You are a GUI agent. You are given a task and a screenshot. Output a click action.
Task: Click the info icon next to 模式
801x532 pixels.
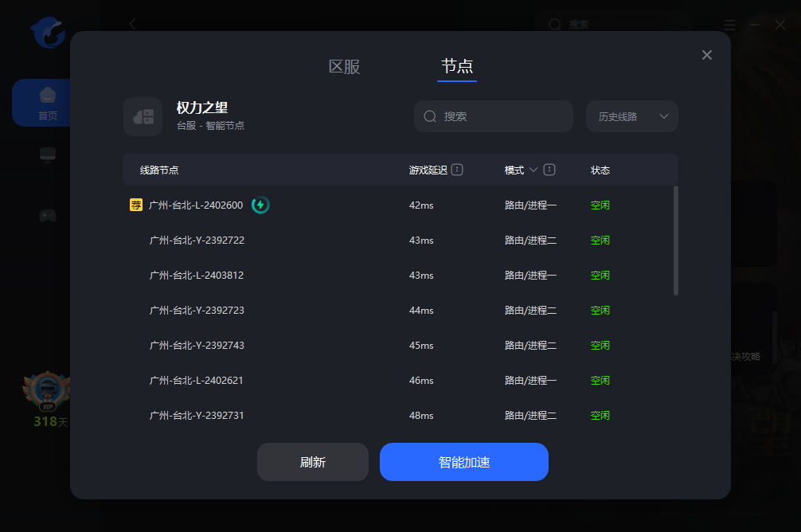(x=549, y=170)
